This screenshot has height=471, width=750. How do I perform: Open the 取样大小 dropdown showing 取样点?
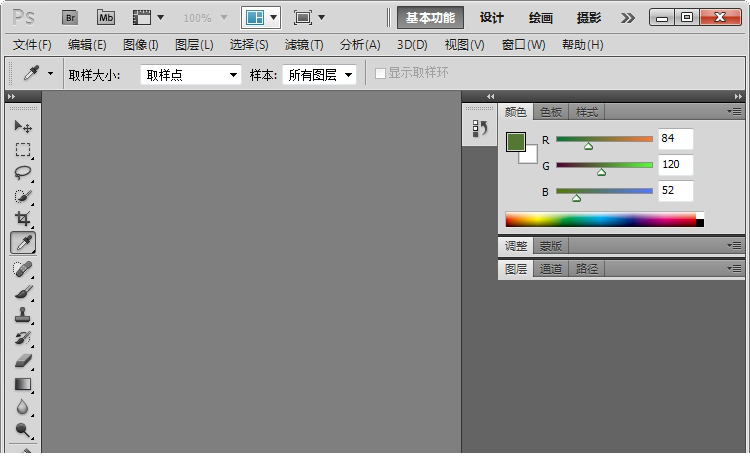pos(191,75)
